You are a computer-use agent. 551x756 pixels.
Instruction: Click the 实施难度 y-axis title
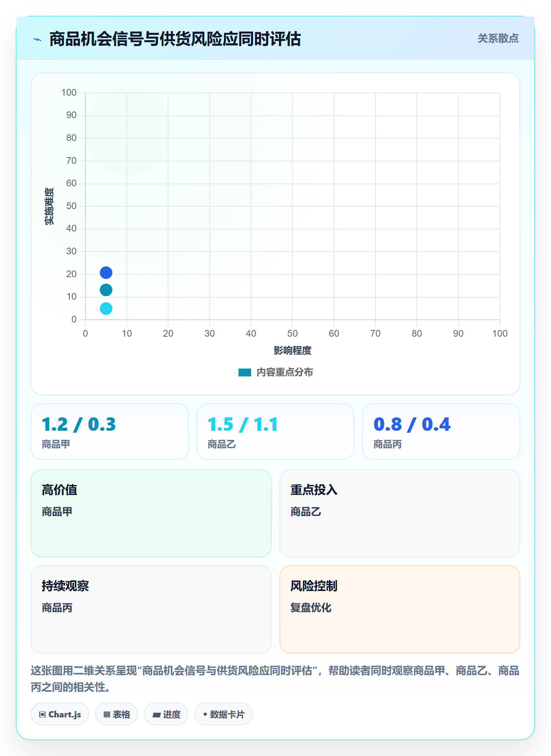pos(49,206)
